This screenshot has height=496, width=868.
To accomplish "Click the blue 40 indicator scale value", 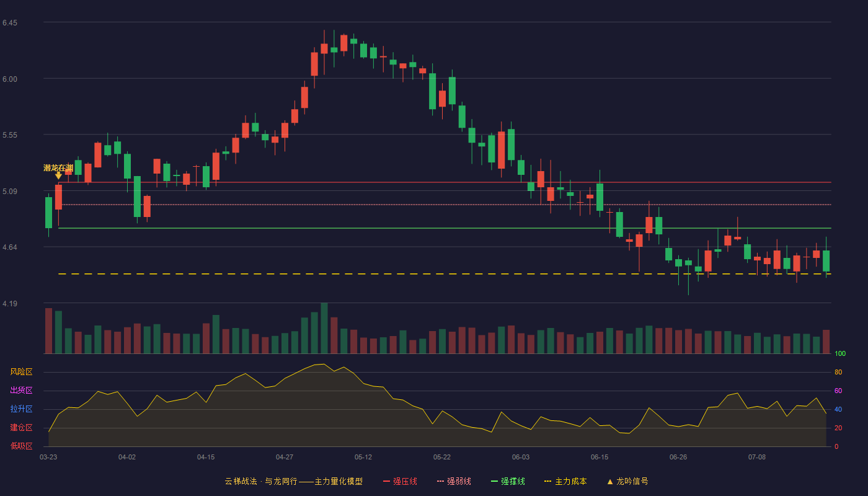I will [x=838, y=409].
